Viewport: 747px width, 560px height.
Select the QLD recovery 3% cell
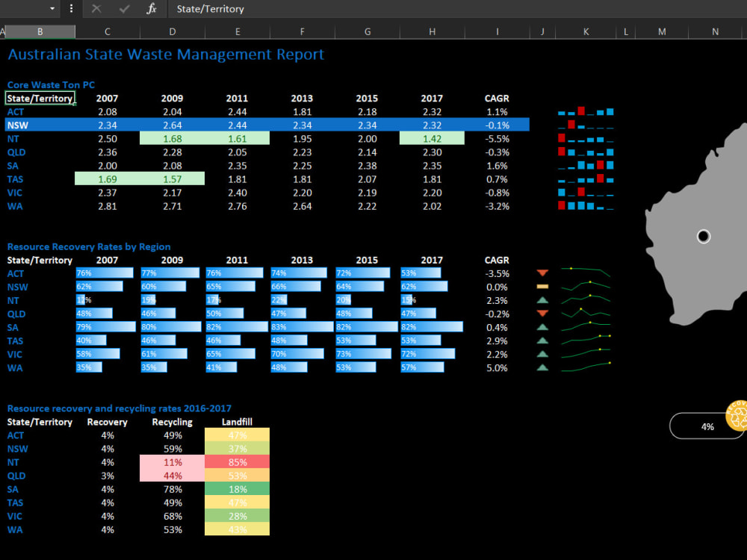pos(108,475)
